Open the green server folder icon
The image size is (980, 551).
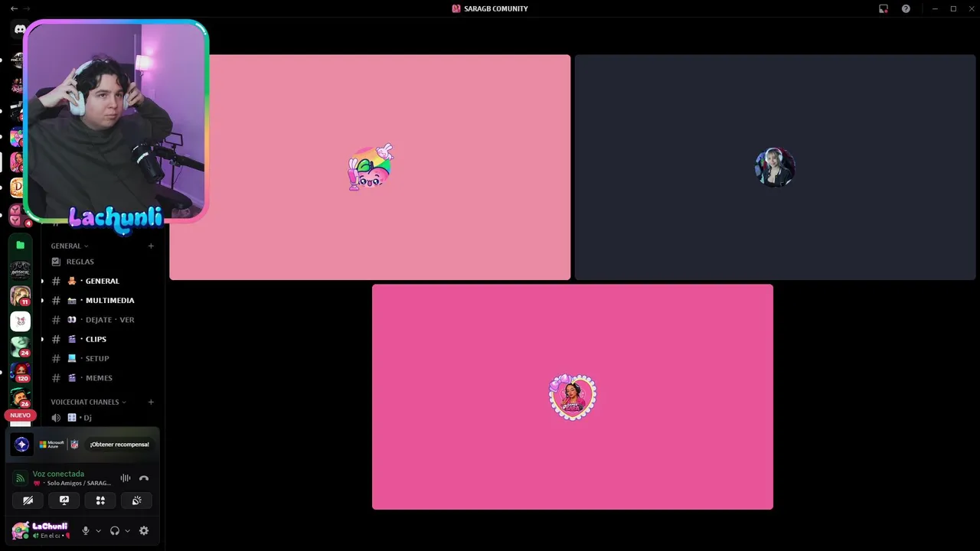tap(20, 245)
